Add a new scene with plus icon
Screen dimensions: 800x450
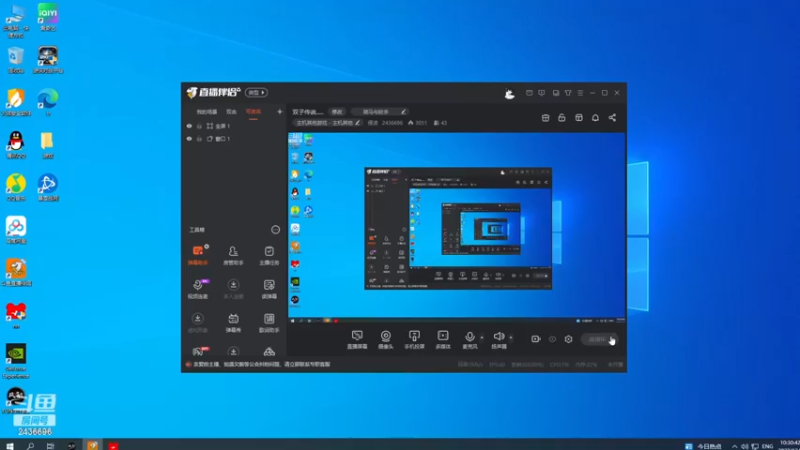pyautogui.click(x=280, y=112)
